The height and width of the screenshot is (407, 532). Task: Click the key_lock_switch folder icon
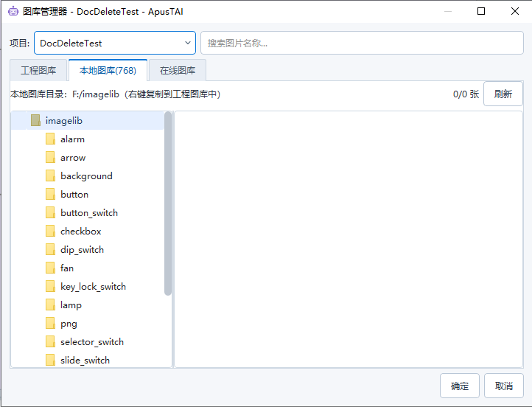[x=51, y=286]
